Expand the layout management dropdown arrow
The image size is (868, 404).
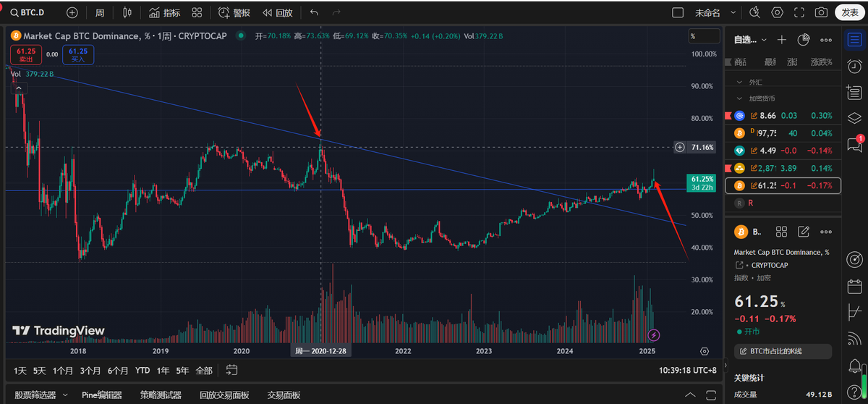[734, 12]
